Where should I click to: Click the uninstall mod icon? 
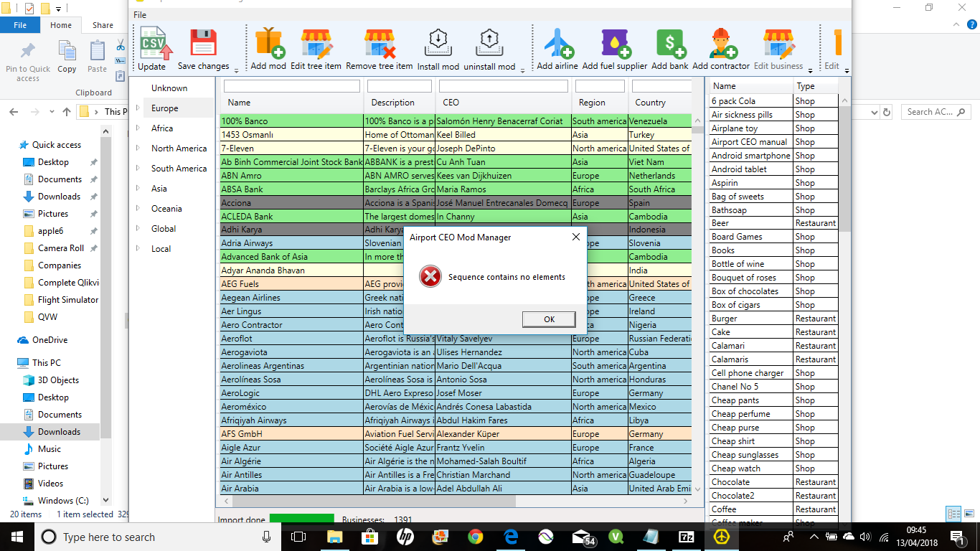488,43
